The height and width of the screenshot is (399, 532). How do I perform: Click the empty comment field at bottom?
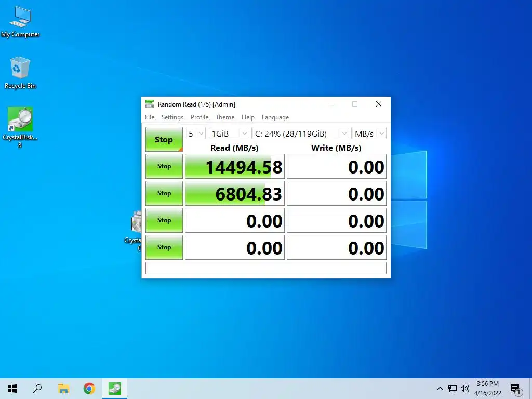tap(266, 268)
